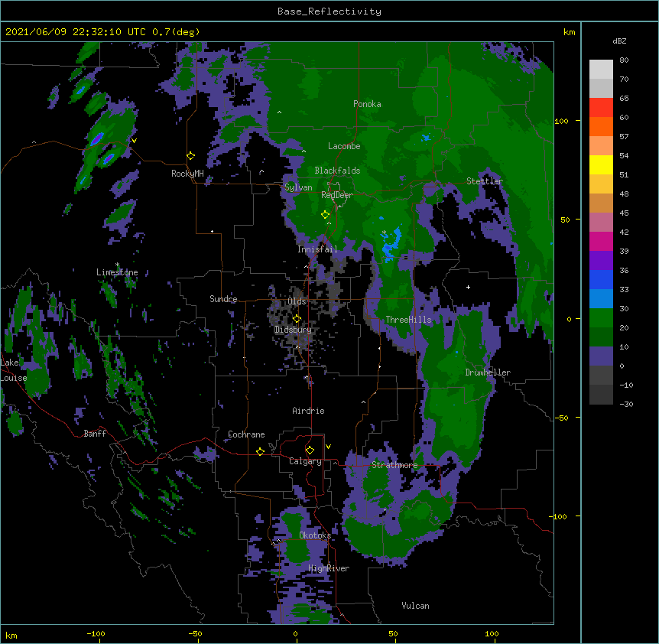Click the Base_Reflectivity title text

(329, 11)
